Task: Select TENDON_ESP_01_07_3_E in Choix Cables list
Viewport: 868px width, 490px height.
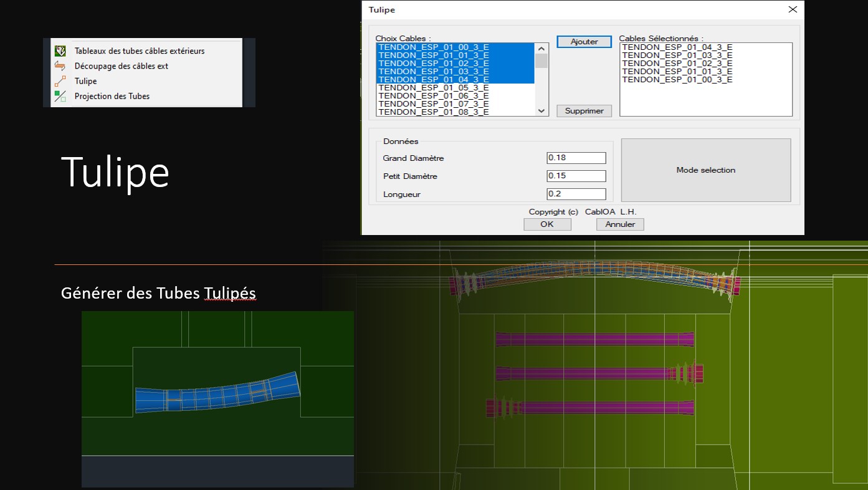Action: coord(455,103)
